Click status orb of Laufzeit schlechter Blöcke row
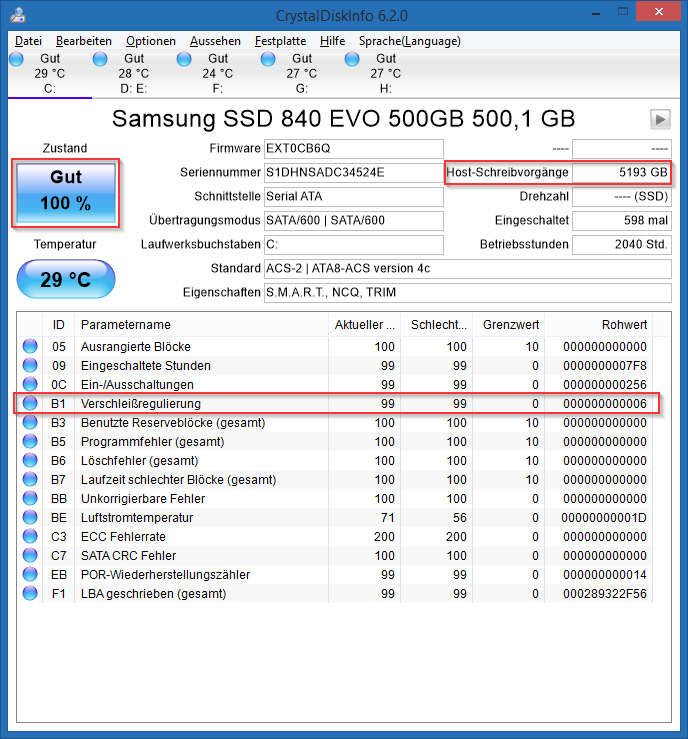This screenshot has width=688, height=739. [30, 479]
